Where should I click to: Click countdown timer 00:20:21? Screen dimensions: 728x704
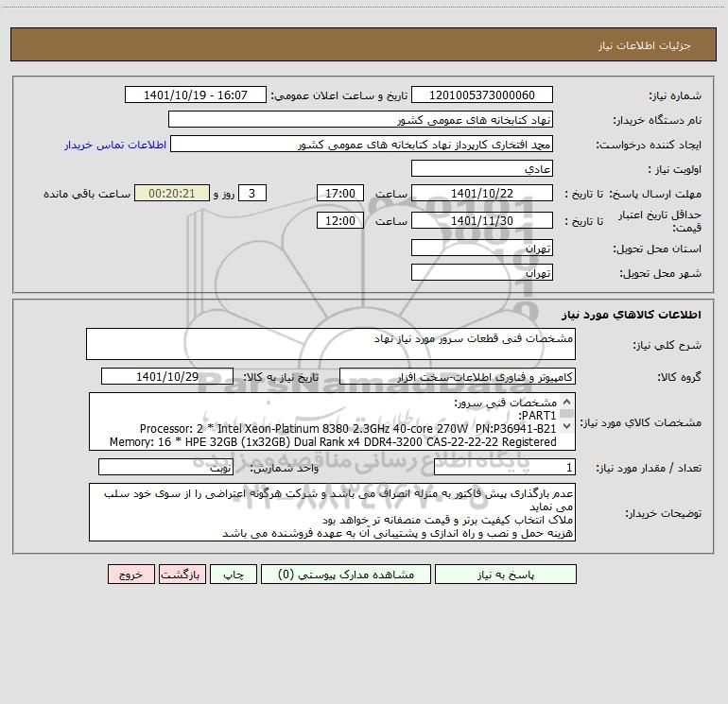pos(172,193)
